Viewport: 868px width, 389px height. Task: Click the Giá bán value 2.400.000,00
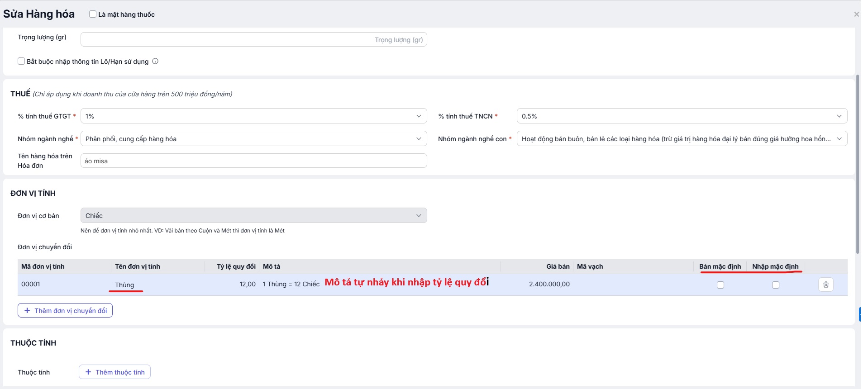[549, 285]
